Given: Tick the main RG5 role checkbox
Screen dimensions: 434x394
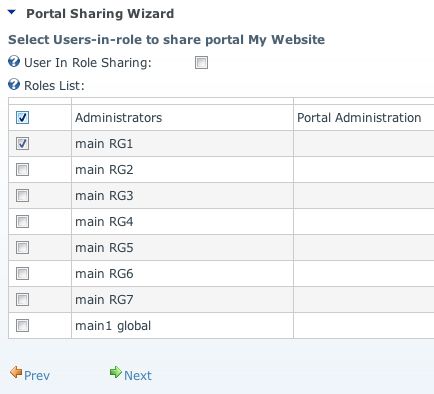Looking at the screenshot, I should click(x=22, y=247).
